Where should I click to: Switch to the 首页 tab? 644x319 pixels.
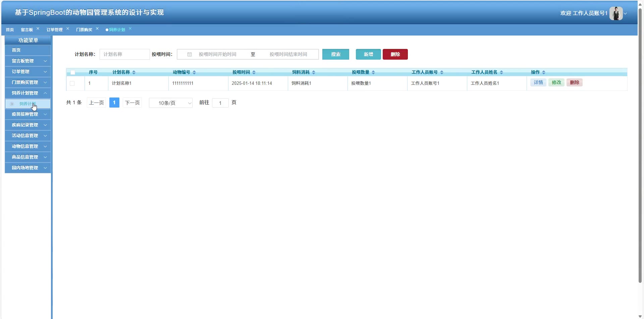click(10, 30)
